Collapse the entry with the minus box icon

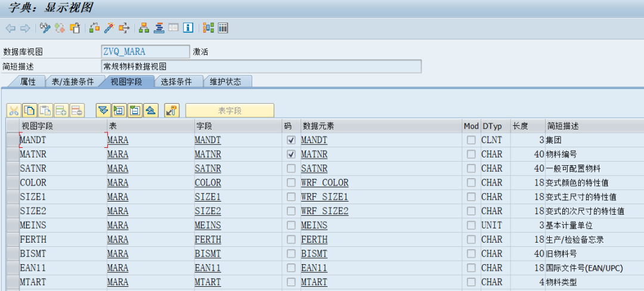point(135,110)
